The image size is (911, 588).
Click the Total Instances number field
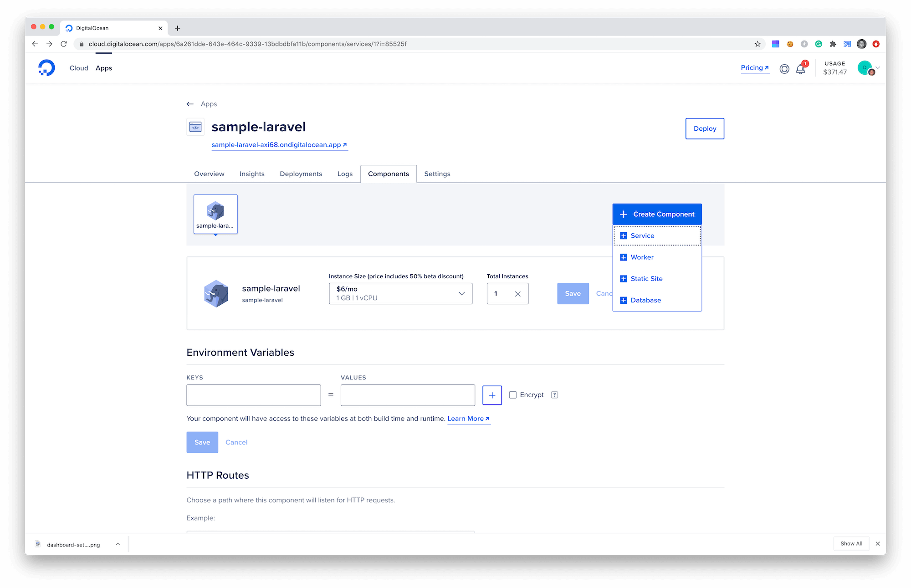[507, 294]
